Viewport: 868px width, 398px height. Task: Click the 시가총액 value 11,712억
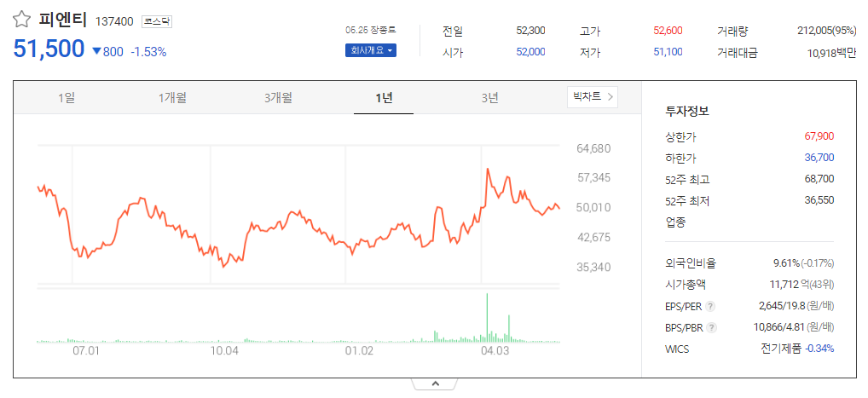click(x=790, y=285)
